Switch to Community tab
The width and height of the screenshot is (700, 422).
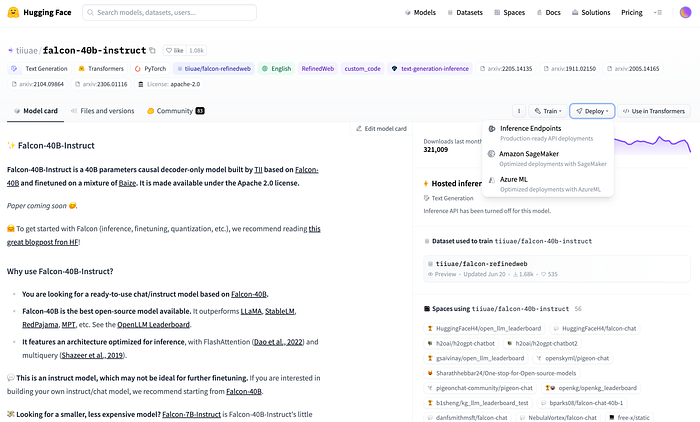(x=175, y=111)
